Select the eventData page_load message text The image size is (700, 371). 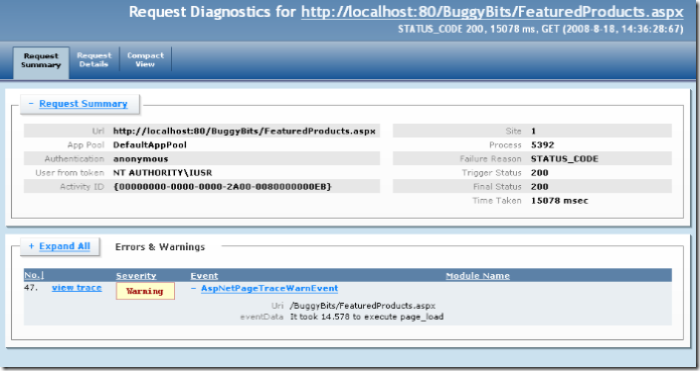tap(367, 317)
